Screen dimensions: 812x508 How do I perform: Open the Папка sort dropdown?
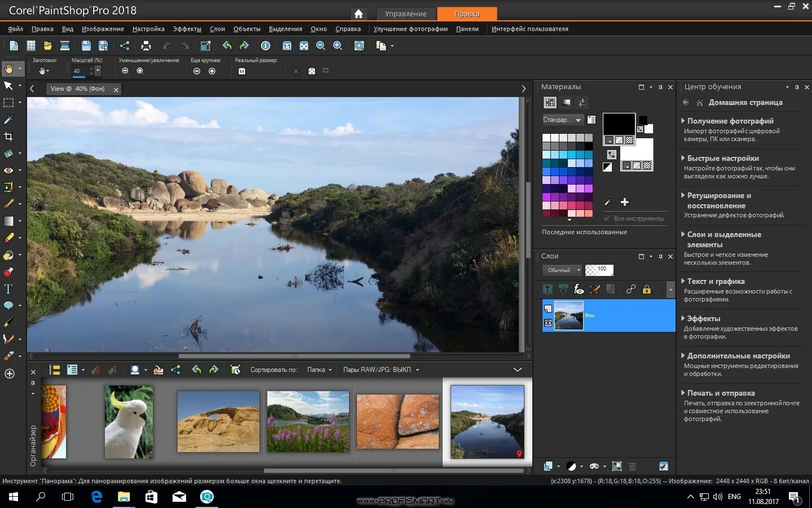pos(319,370)
